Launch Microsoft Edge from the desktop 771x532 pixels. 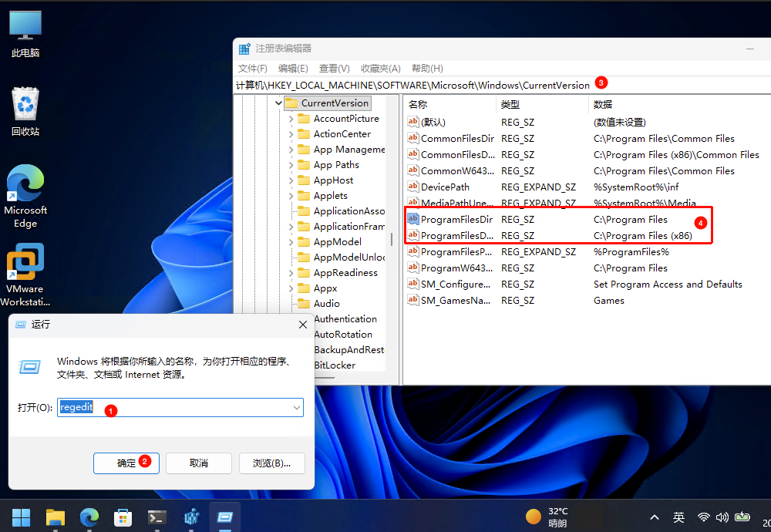tap(25, 196)
